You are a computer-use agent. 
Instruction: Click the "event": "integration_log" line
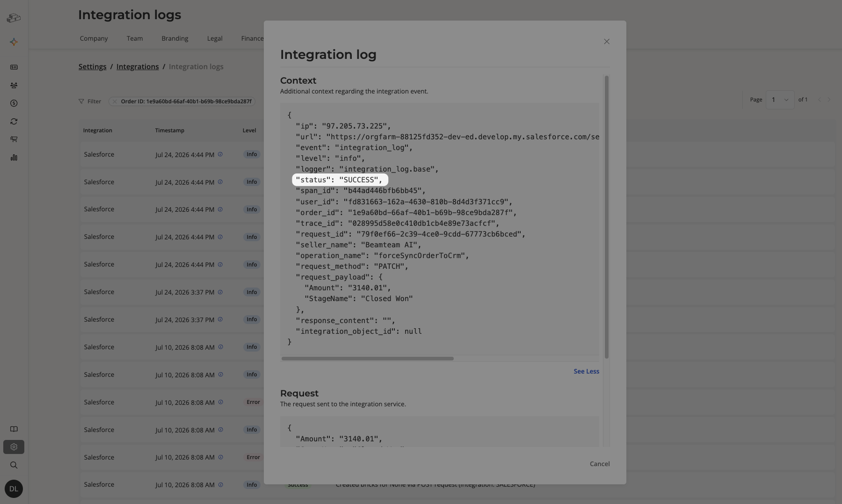pos(354,148)
